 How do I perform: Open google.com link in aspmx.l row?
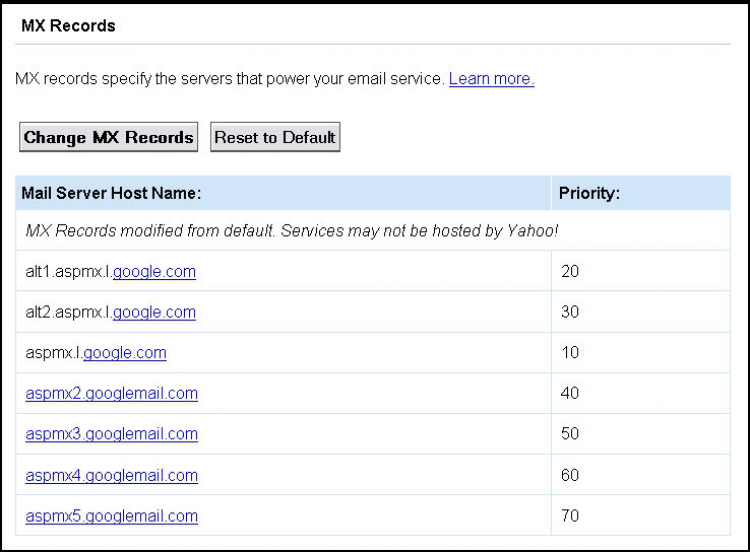click(125, 353)
